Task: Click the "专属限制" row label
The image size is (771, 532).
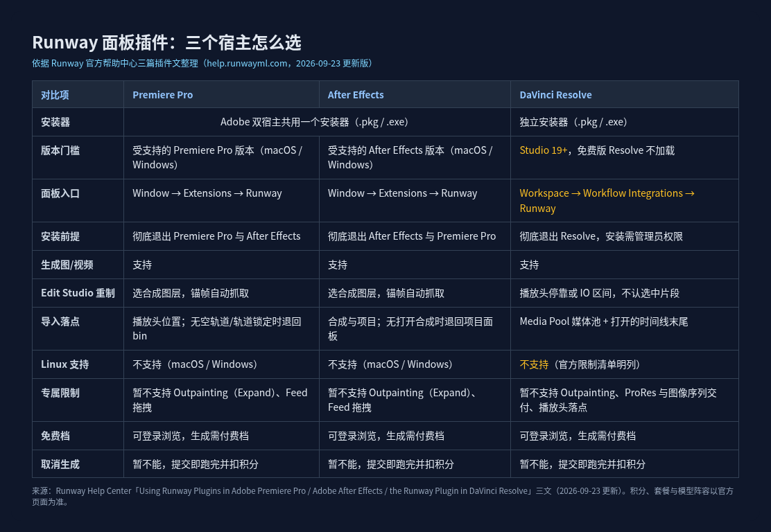Action: pos(60,393)
